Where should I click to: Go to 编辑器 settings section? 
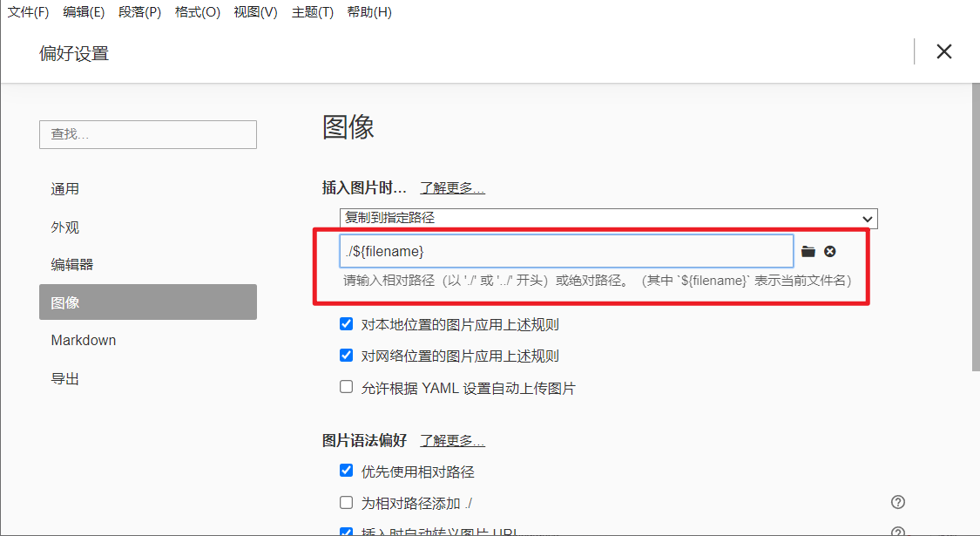click(72, 265)
